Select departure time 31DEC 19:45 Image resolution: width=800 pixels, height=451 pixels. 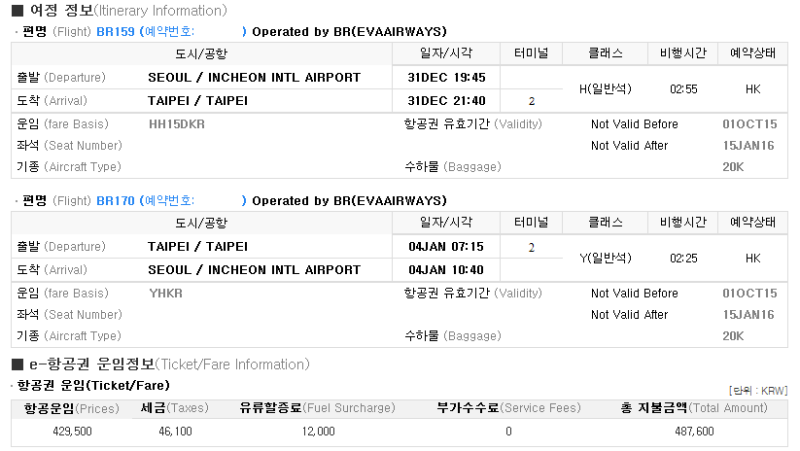point(447,77)
